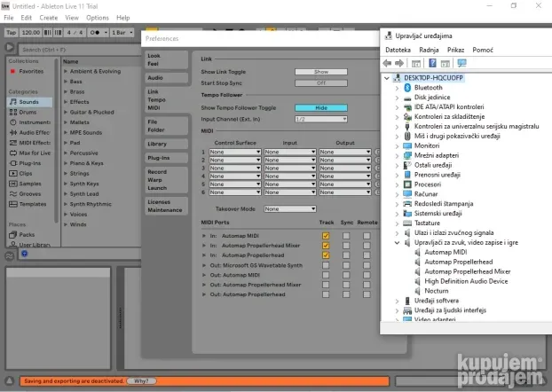Viewport: 552px width, 392px height.
Task: Click the 120.00 tempo field
Action: tap(31, 33)
